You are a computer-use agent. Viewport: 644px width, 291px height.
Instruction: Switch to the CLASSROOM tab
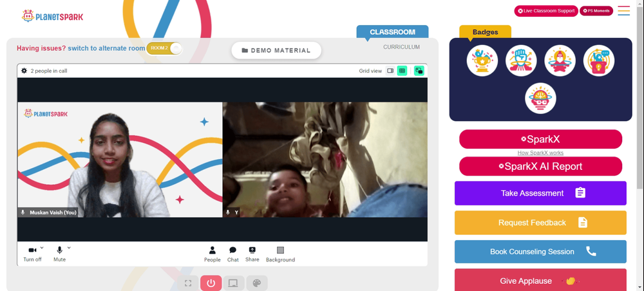pos(392,32)
